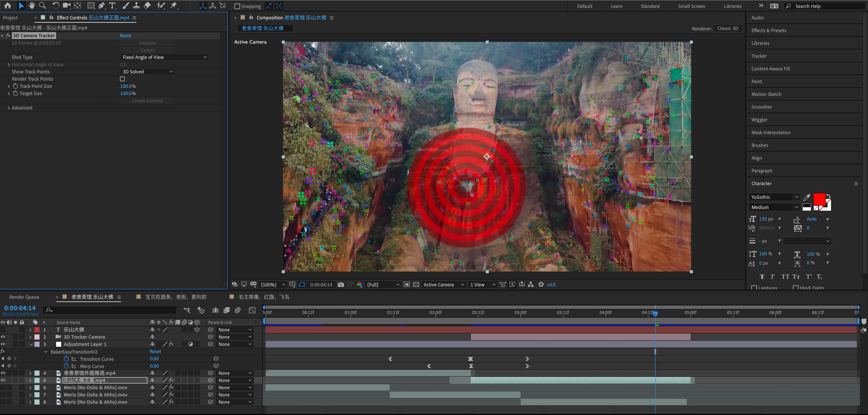Select the Eraser tool

(147, 5)
